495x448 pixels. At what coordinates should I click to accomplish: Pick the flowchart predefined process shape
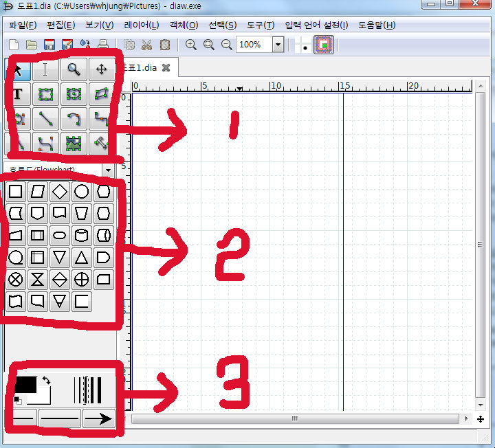tap(38, 236)
